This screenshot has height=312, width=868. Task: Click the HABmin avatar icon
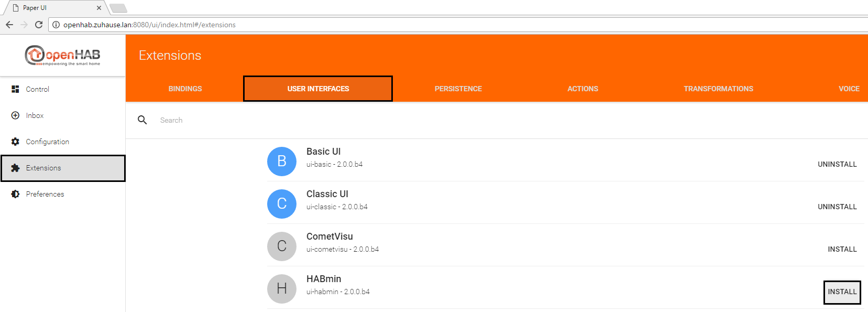coord(282,289)
